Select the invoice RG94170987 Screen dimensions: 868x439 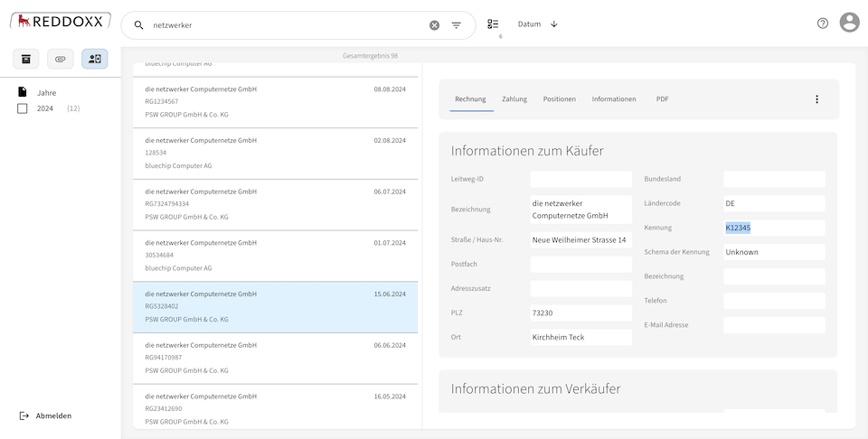[275, 359]
